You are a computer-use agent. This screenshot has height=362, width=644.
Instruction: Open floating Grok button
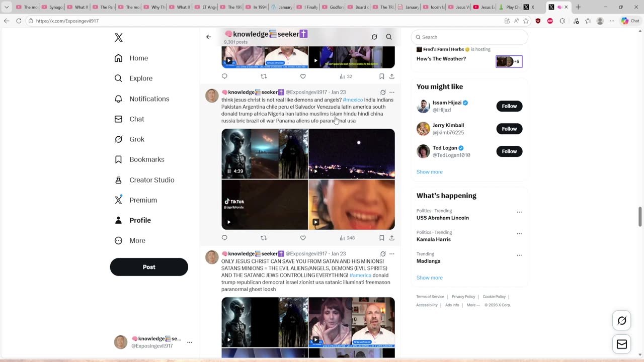[x=622, y=321]
